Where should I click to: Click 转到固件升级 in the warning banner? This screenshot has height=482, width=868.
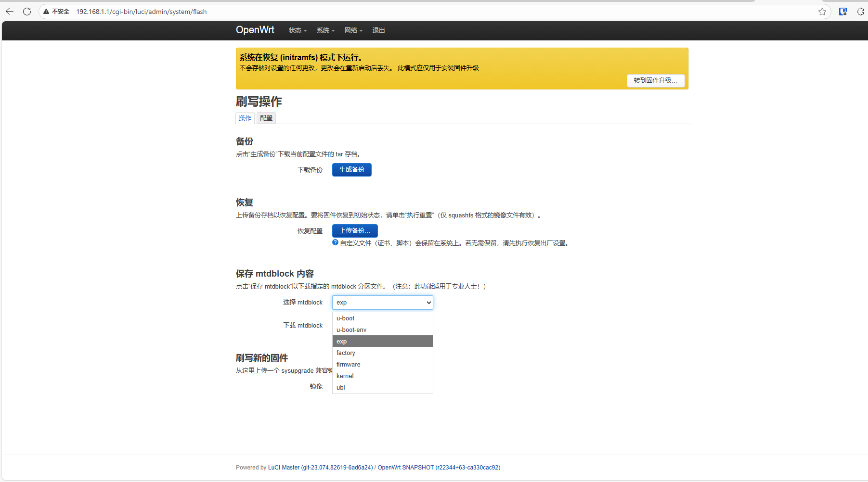click(x=656, y=80)
